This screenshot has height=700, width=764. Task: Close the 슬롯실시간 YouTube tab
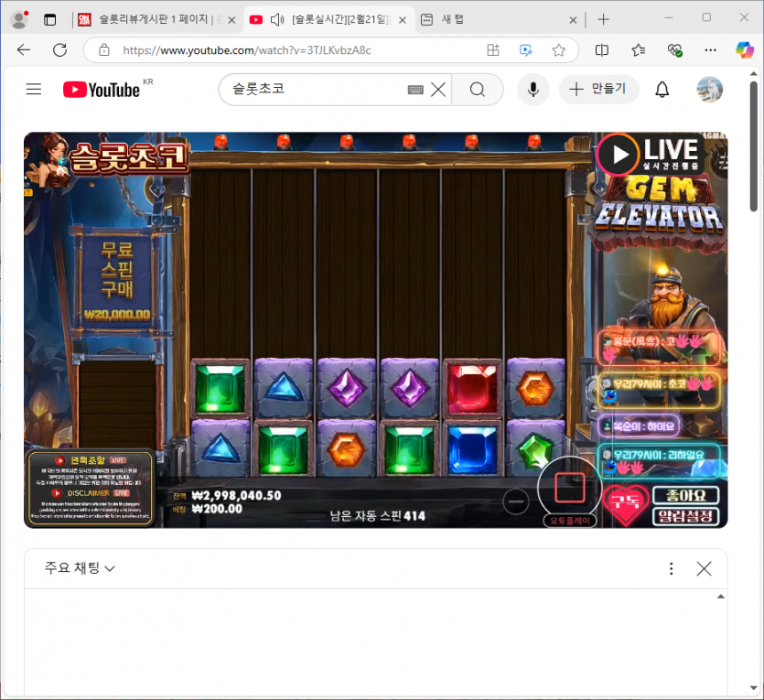click(x=403, y=20)
